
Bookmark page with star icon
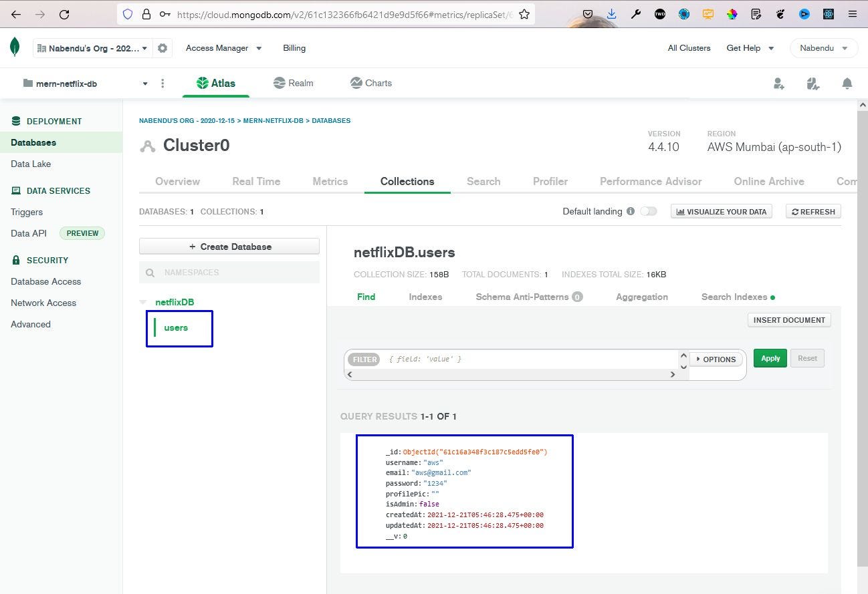tap(525, 14)
